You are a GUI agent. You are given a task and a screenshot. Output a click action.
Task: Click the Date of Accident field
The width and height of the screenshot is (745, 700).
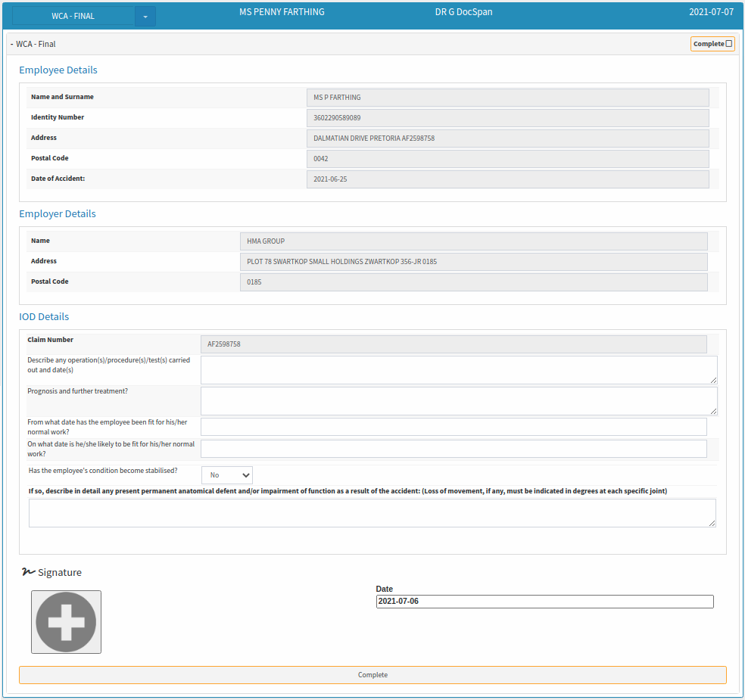pos(507,179)
